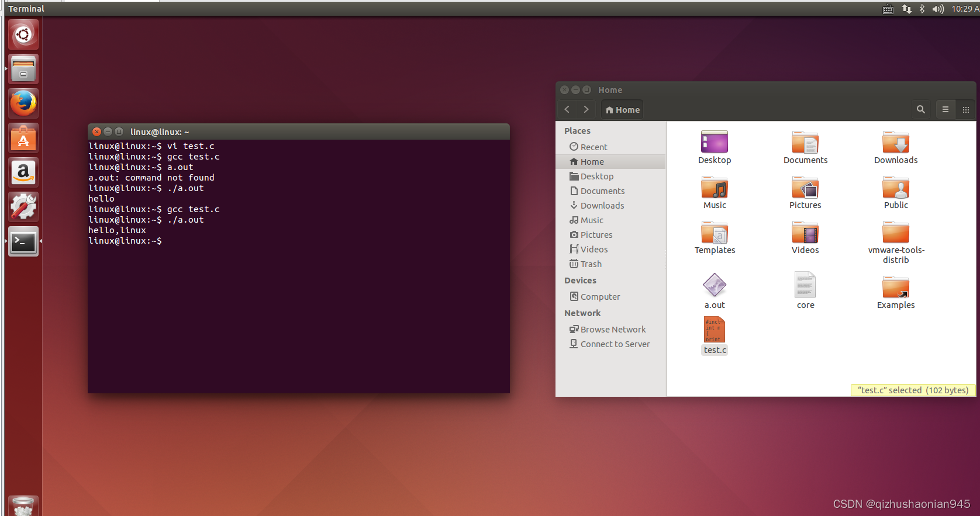
Task: Click the terminal prompt on last line
Action: pos(125,241)
